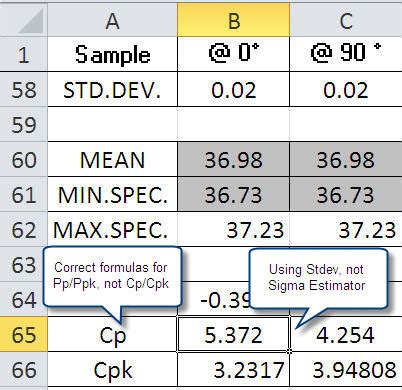The height and width of the screenshot is (390, 402).
Task: Select MAX.SPEC. value 37.23 in column C
Action: click(346, 229)
